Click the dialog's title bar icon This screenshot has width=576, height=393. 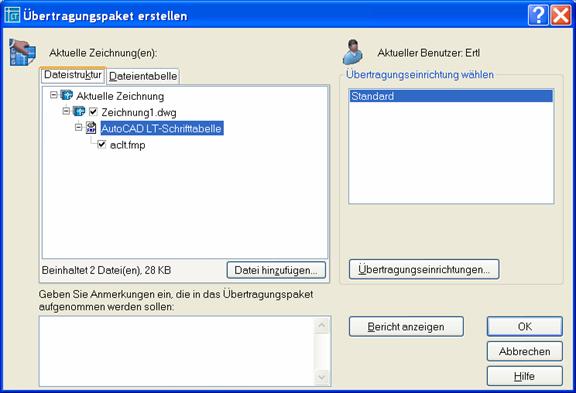(x=12, y=15)
